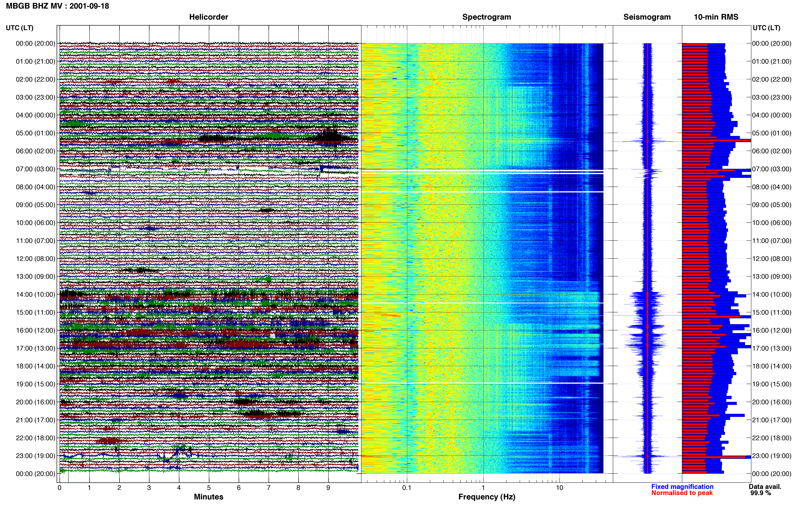Click tick label '9' on the Minutes axis

pyautogui.click(x=328, y=488)
